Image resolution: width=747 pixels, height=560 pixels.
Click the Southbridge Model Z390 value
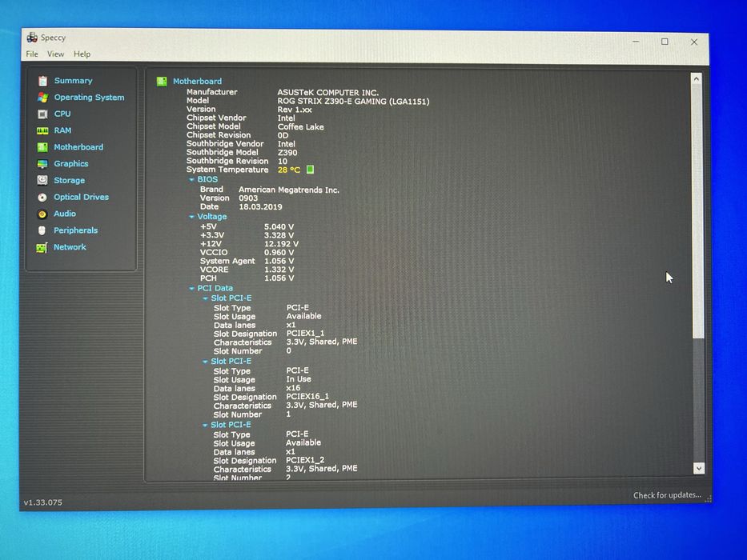287,152
